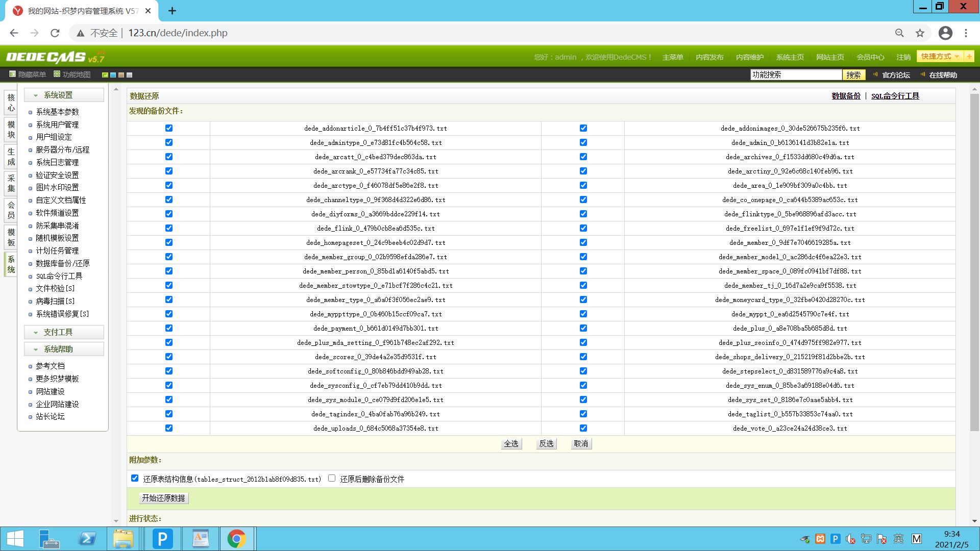Reload the page with the refresh icon

[55, 33]
